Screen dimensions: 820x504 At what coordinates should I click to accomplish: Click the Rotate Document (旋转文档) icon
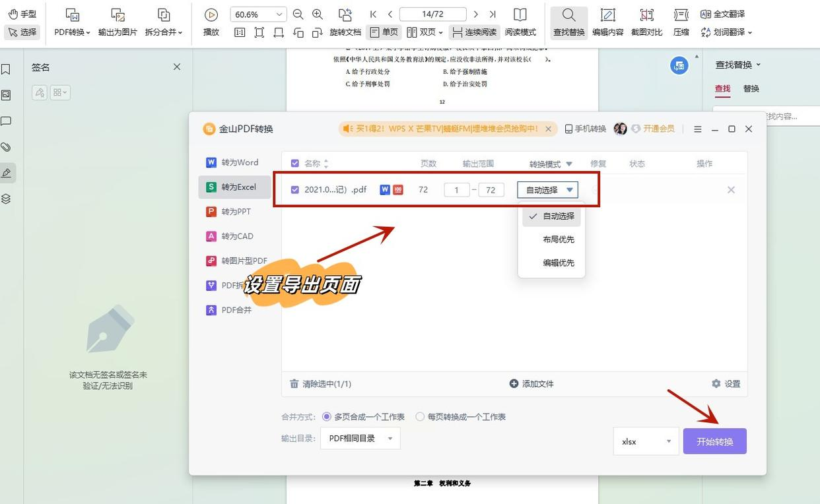tap(345, 15)
